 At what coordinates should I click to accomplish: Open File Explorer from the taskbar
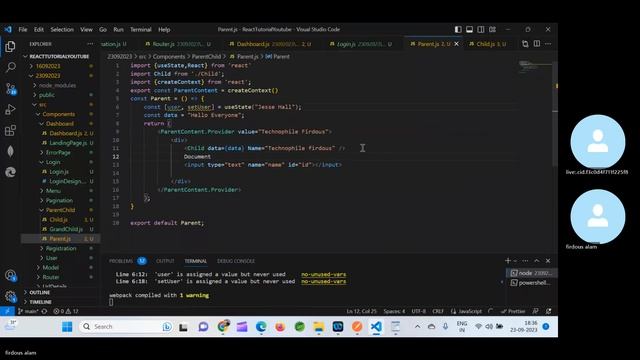[x=318, y=327]
